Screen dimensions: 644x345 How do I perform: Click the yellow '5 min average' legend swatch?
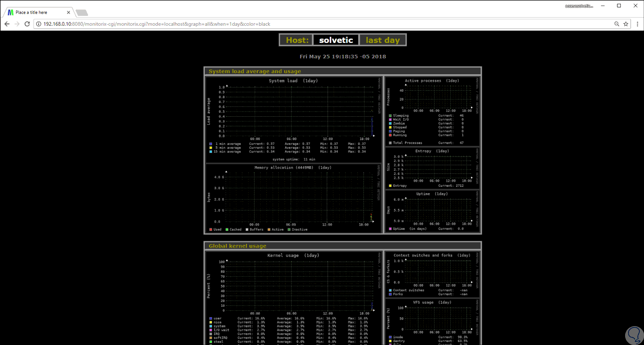[x=211, y=148]
